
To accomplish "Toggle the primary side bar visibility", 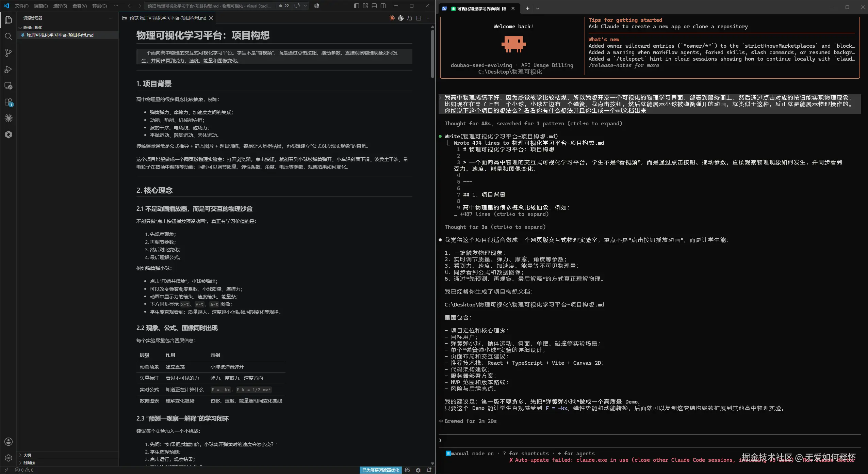I will click(357, 6).
